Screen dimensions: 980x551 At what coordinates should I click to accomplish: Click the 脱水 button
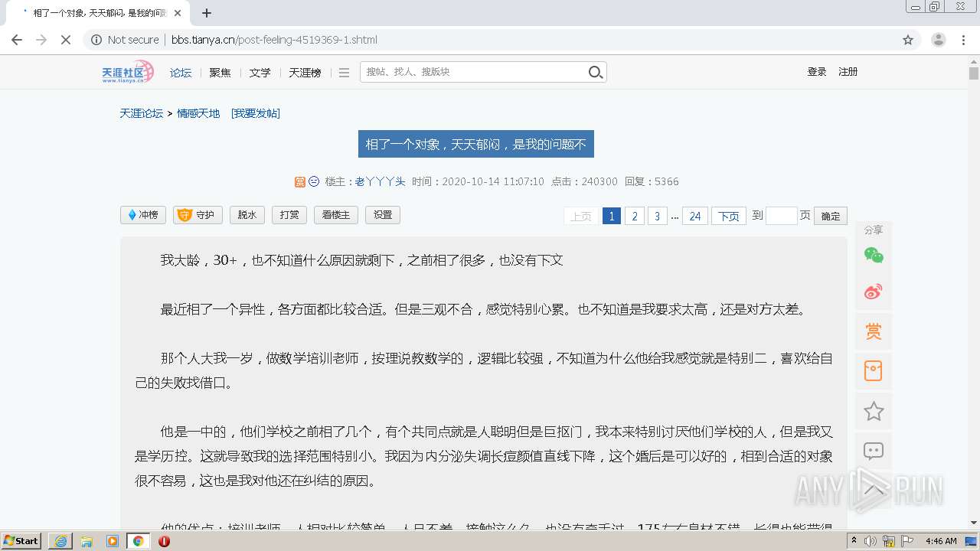(x=247, y=215)
